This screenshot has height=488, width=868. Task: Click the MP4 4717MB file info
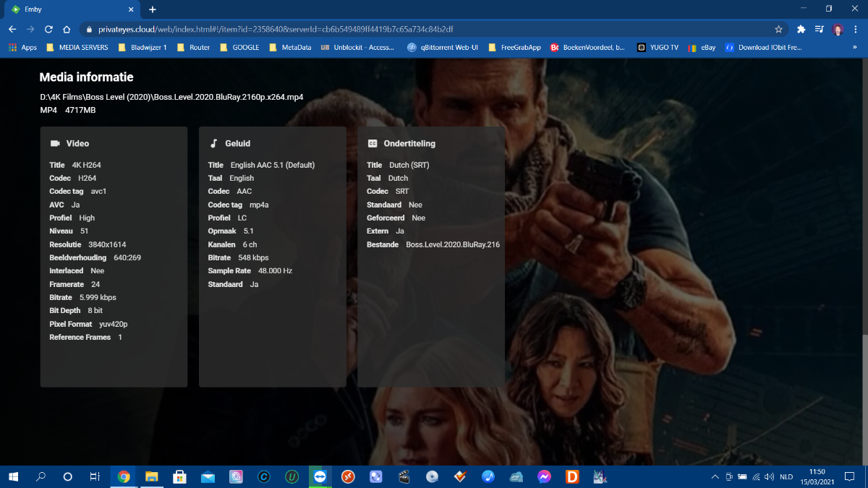[x=68, y=110]
